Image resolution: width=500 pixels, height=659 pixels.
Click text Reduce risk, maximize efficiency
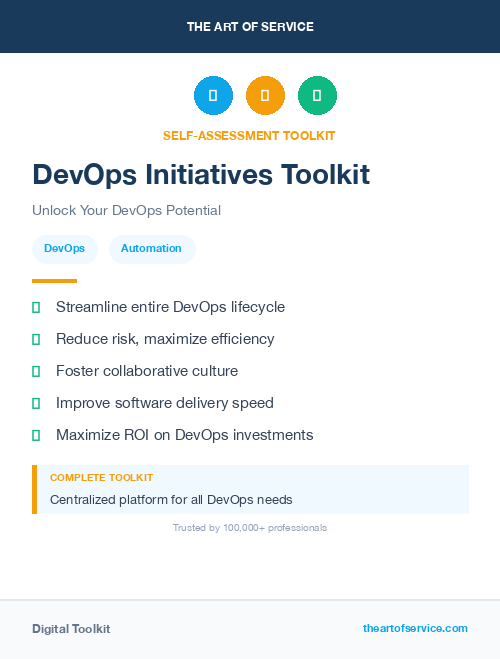(165, 339)
